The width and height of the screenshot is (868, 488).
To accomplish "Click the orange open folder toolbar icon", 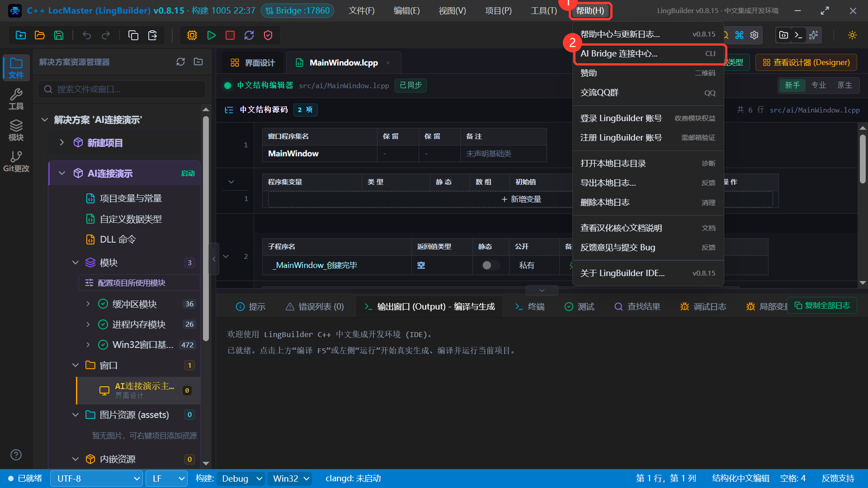I will coord(40,35).
